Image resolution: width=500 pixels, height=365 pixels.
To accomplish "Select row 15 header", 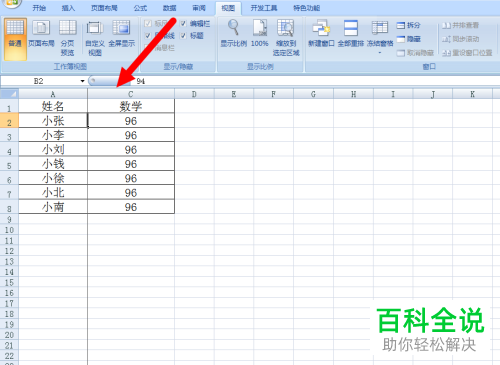I will point(9,282).
